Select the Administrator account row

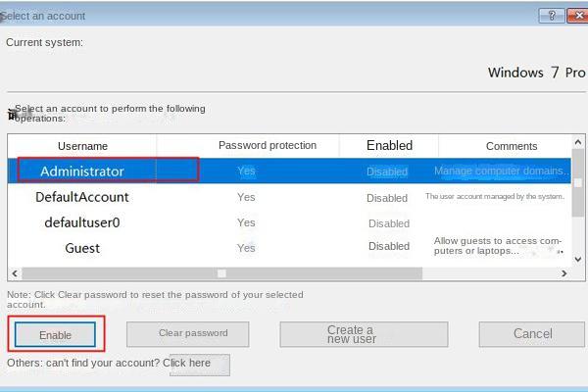point(289,171)
